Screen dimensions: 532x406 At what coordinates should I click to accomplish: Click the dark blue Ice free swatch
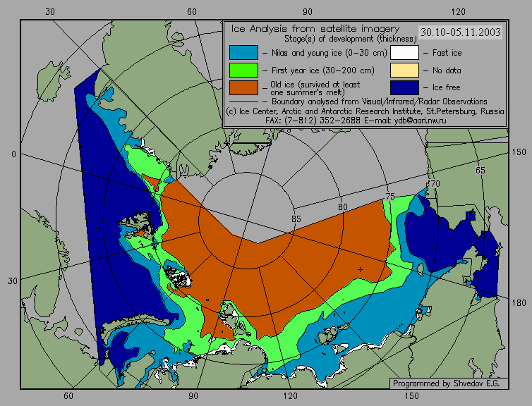(404, 87)
